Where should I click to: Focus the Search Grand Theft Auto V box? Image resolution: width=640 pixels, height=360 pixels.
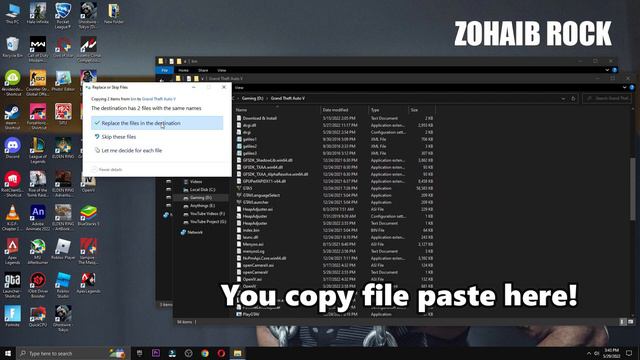pyautogui.click(x=607, y=98)
